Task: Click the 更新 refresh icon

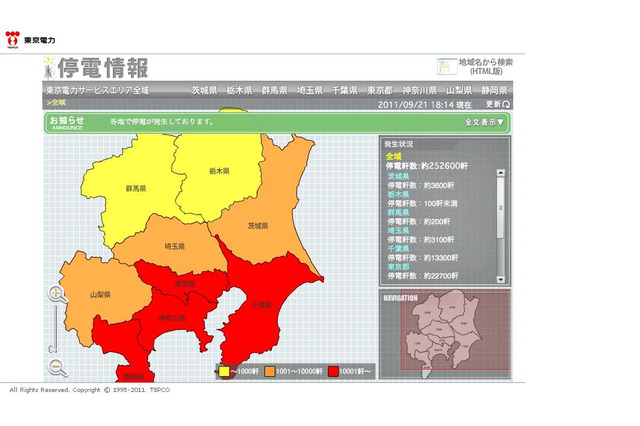Action: pos(506,104)
